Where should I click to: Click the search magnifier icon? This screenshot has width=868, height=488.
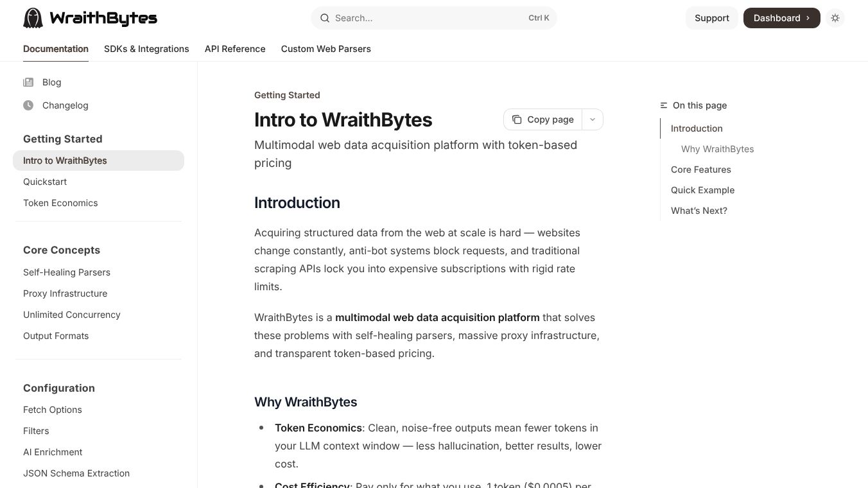(325, 18)
